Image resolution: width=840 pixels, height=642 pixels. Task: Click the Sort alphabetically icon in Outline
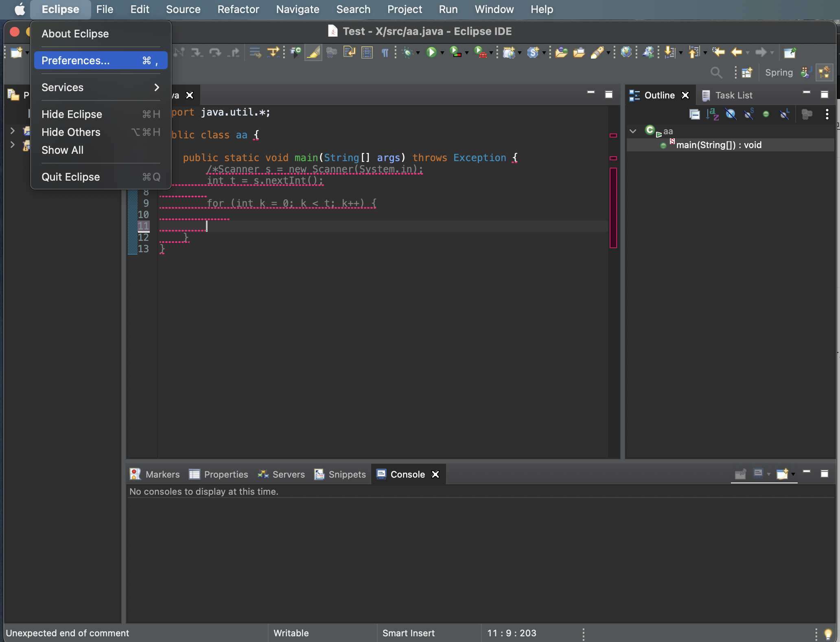point(712,114)
